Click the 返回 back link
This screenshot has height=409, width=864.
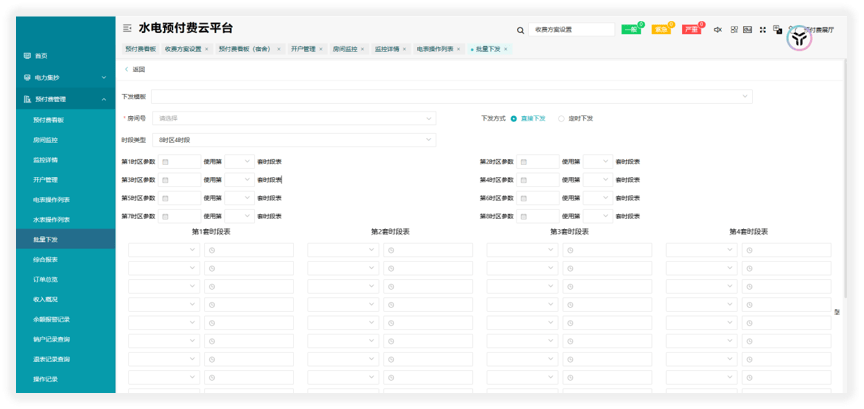pyautogui.click(x=135, y=69)
